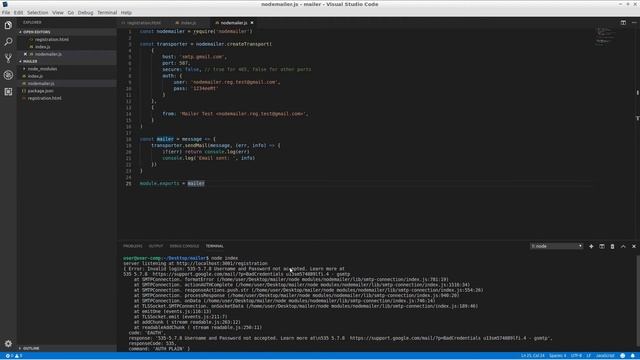The image size is (640, 360).
Task: Split the terminal pane
Action: coord(602,247)
